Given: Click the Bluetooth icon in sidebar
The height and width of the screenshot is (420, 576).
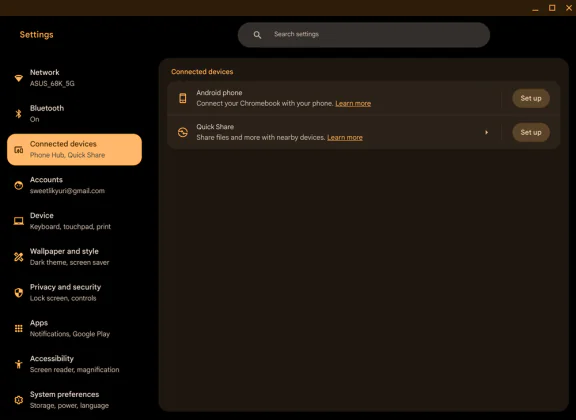Looking at the screenshot, I should click(18, 114).
